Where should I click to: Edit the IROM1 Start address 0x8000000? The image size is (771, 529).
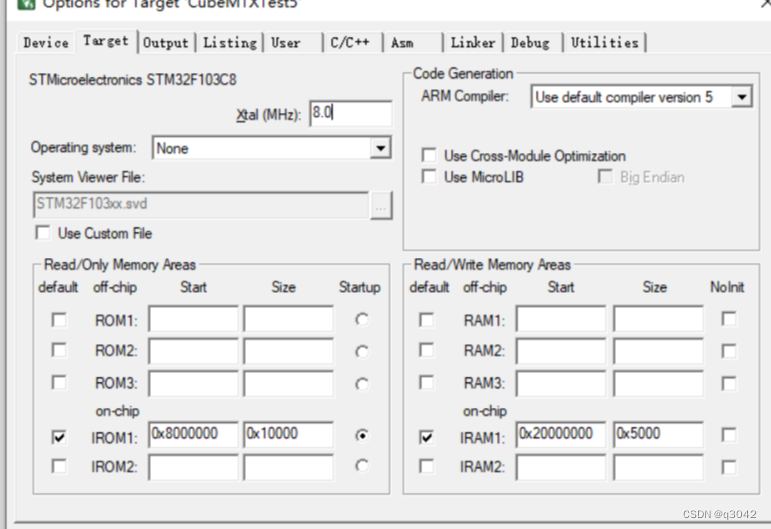click(193, 434)
